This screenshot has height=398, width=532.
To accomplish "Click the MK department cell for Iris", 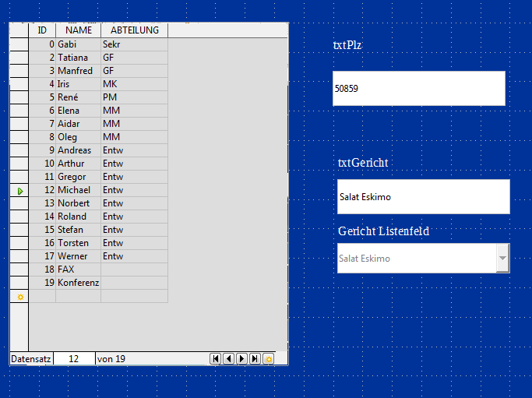I will [x=134, y=84].
